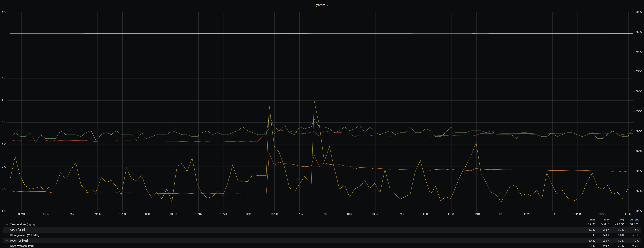Screen dimensions: 644x248
Task: Click the light-blue Storage used color line
Action: click(x=7, y=235)
